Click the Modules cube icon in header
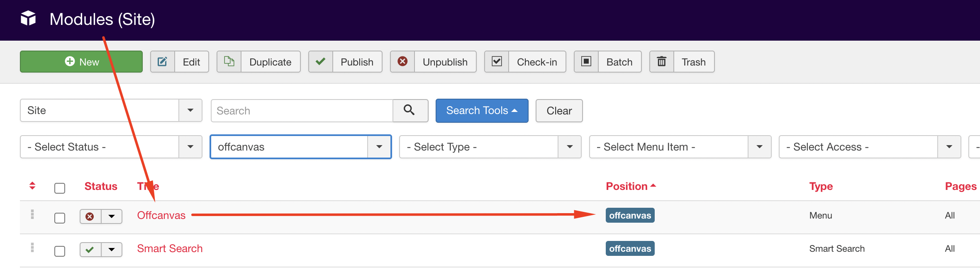The width and height of the screenshot is (980, 277). click(28, 19)
